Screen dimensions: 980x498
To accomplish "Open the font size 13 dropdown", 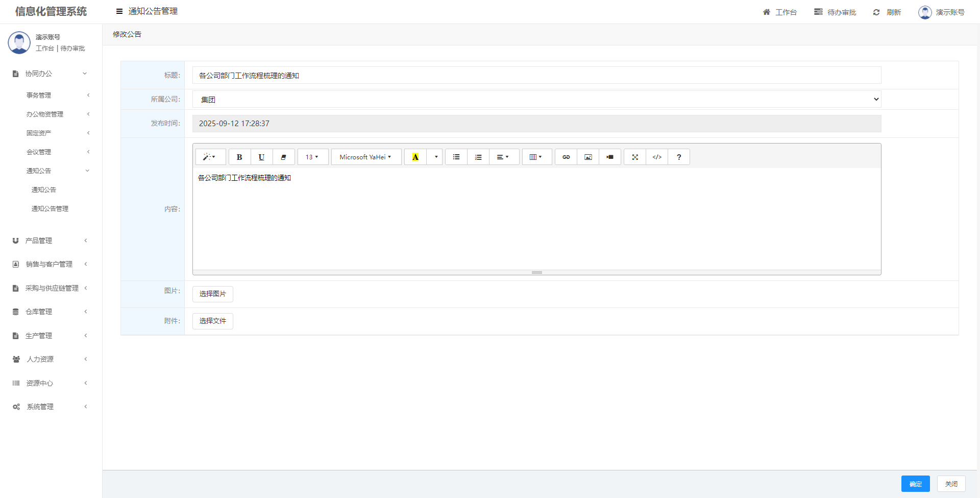I will (x=312, y=157).
